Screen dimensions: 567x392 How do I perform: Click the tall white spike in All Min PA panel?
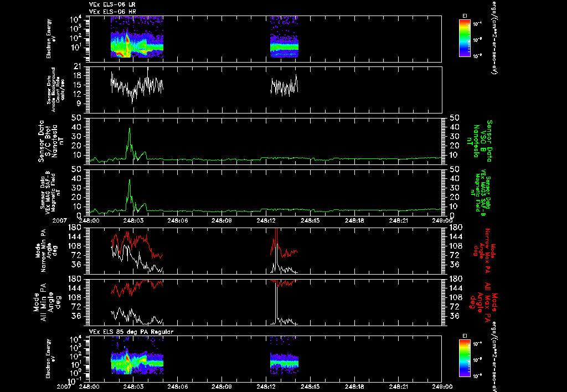tap(276, 302)
